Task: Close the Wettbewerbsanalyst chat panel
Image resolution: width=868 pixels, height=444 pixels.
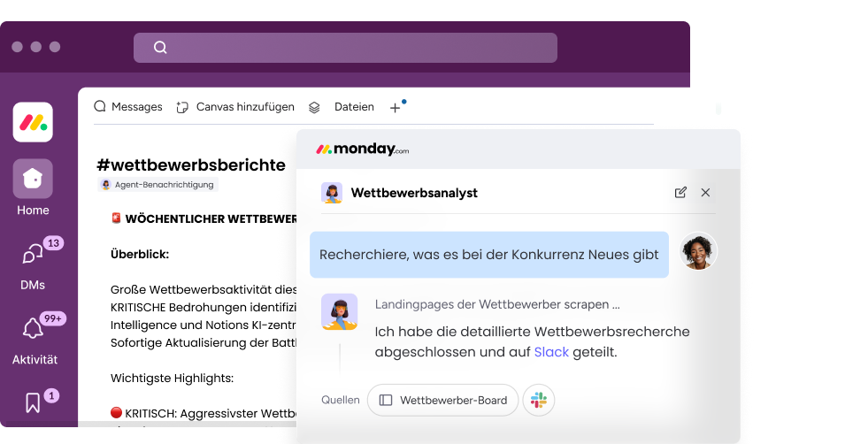Action: [705, 193]
